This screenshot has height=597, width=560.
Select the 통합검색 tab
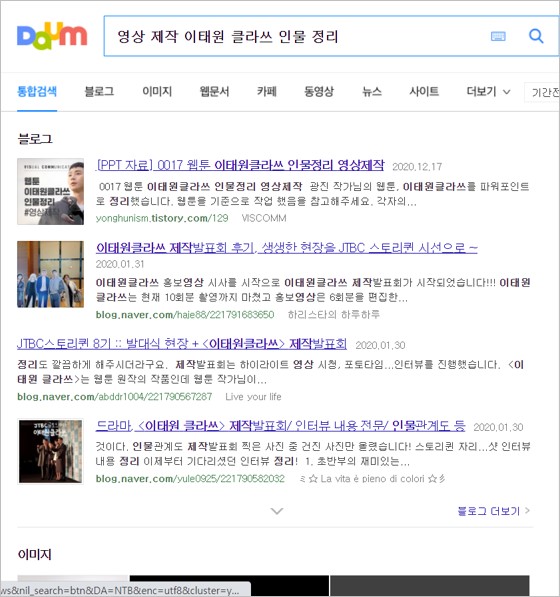[37, 91]
